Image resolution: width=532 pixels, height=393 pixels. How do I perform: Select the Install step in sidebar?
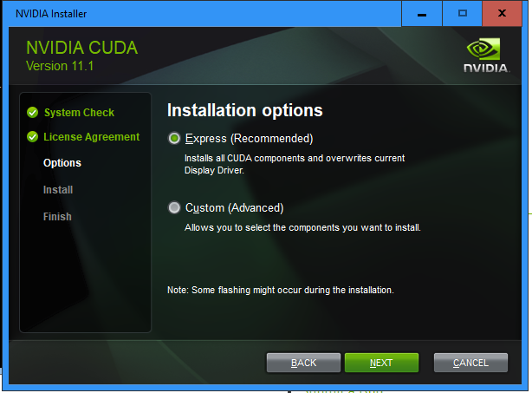(x=58, y=189)
